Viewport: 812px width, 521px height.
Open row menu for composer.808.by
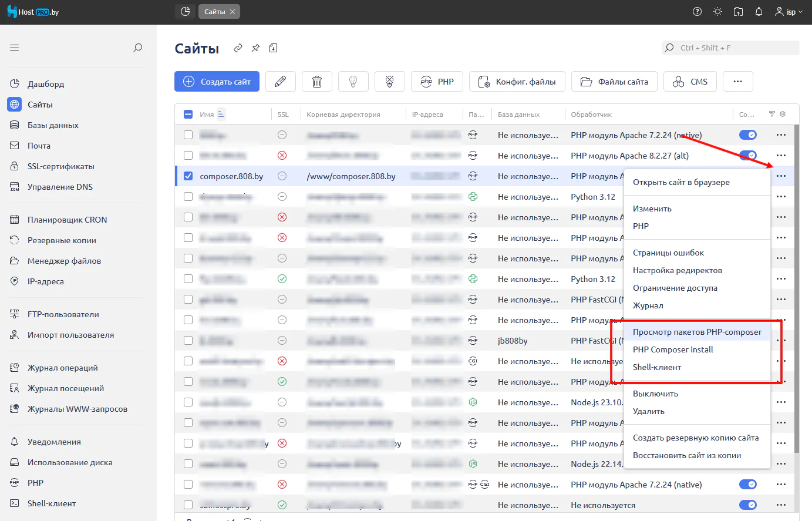[781, 176]
